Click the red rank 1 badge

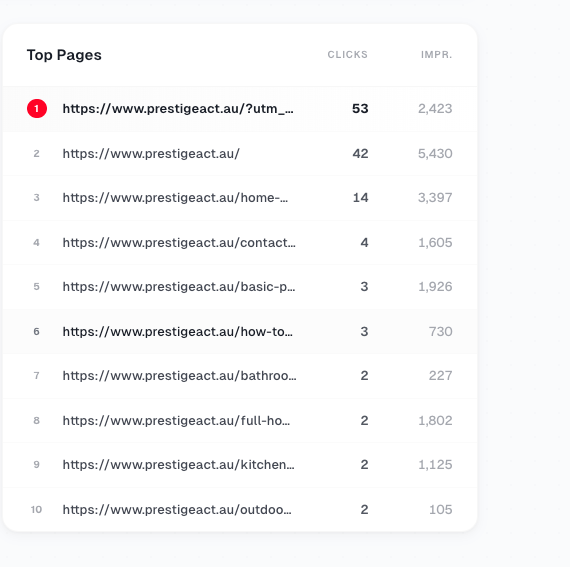[x=37, y=108]
